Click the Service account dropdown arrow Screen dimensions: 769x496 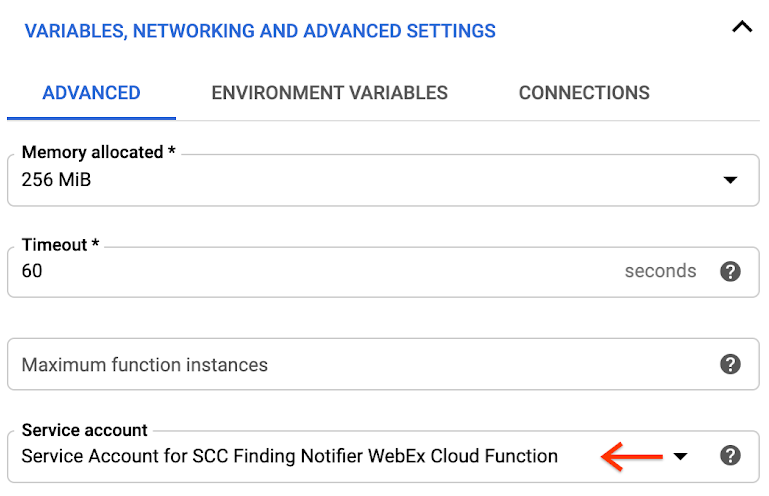pyautogui.click(x=680, y=457)
